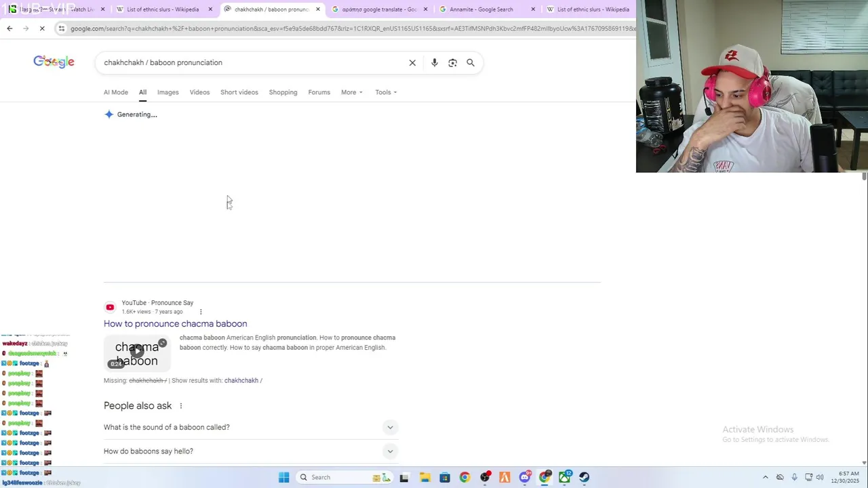Viewport: 868px width, 488px height.
Task: Click the Generating AI overview sparkle indicator
Action: point(109,115)
